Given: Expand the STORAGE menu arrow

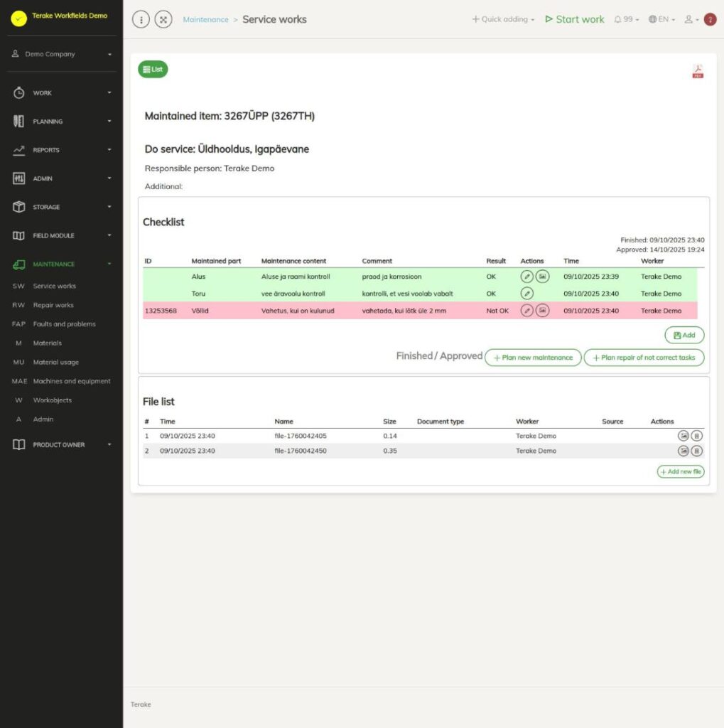Looking at the screenshot, I should point(109,207).
